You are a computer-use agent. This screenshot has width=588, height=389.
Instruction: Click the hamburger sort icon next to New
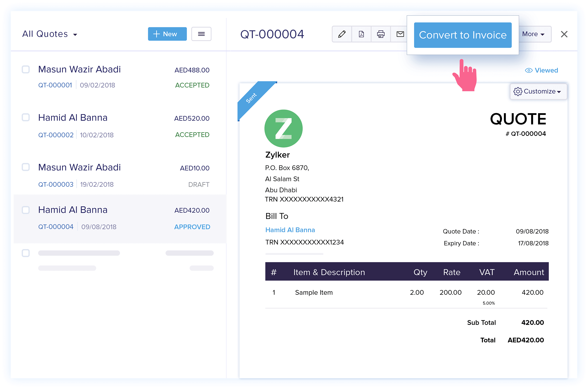(201, 34)
